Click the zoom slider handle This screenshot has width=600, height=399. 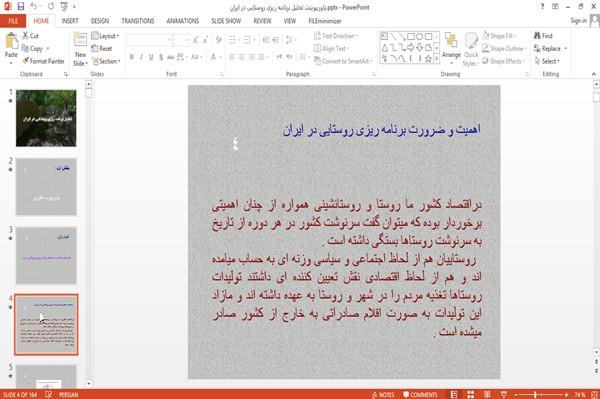coord(535,394)
